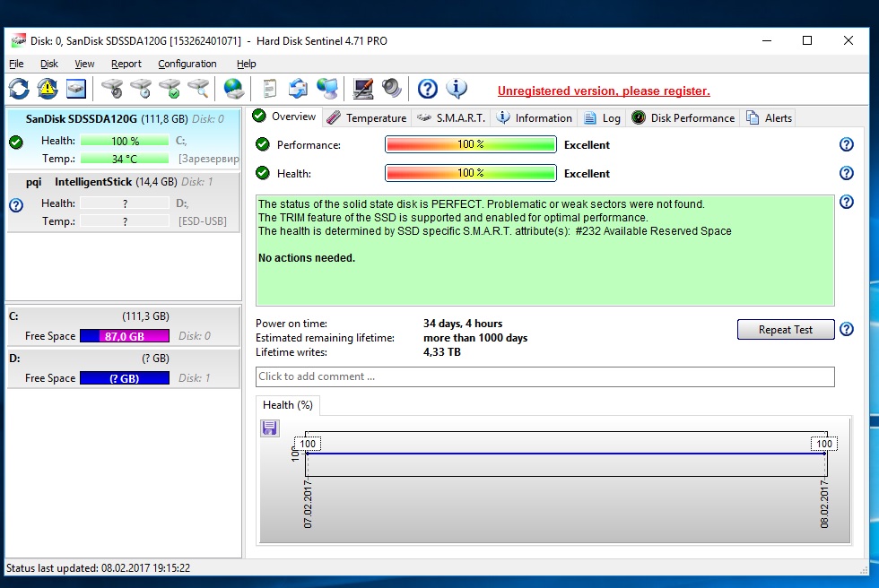Click the comment input field
Screen dimensions: 879x588
pyautogui.click(x=544, y=376)
